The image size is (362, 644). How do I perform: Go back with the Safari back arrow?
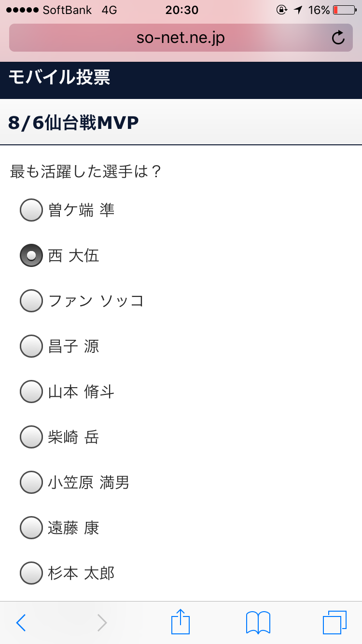tap(21, 623)
